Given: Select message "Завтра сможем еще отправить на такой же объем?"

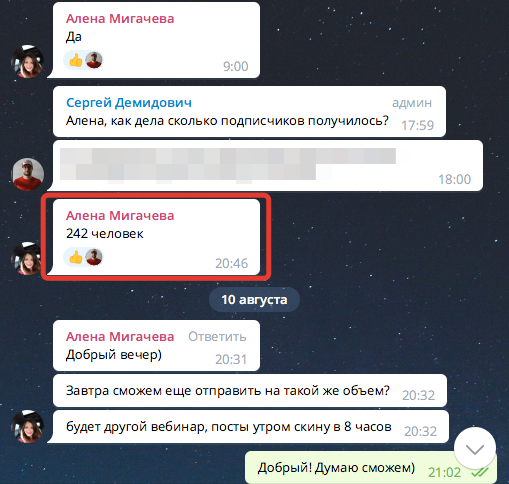Looking at the screenshot, I should coord(250,390).
